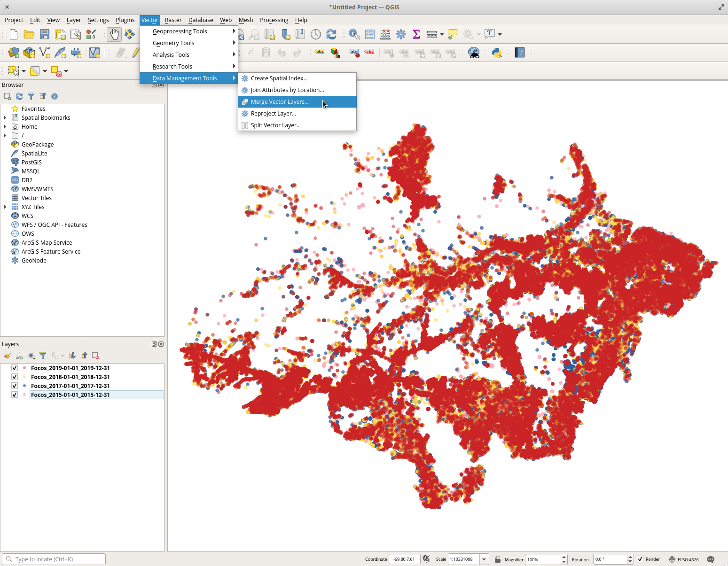Viewport: 728px width, 566px height.
Task: Toggle visibility of Focos_2018-01-01_2018-12-31 layer
Action: (x=15, y=377)
